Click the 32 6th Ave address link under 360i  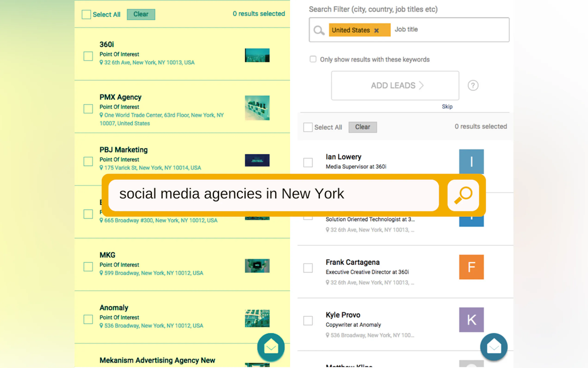149,63
